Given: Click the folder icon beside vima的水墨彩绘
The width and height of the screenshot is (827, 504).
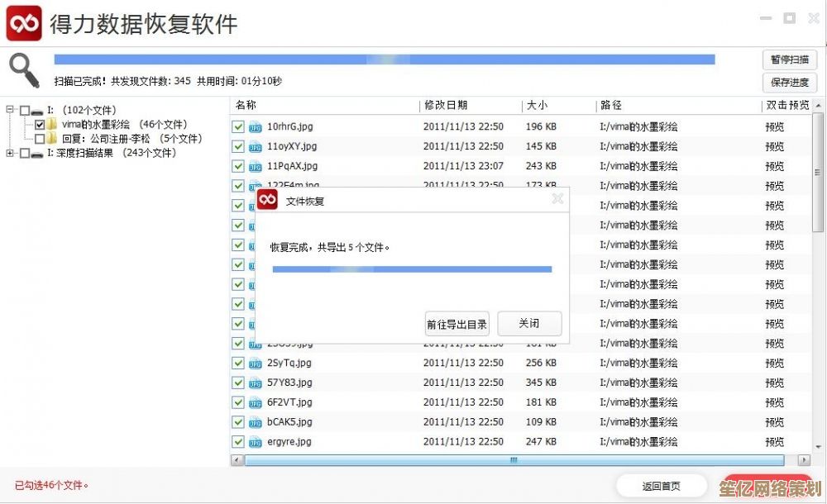Looking at the screenshot, I should coord(52,124).
